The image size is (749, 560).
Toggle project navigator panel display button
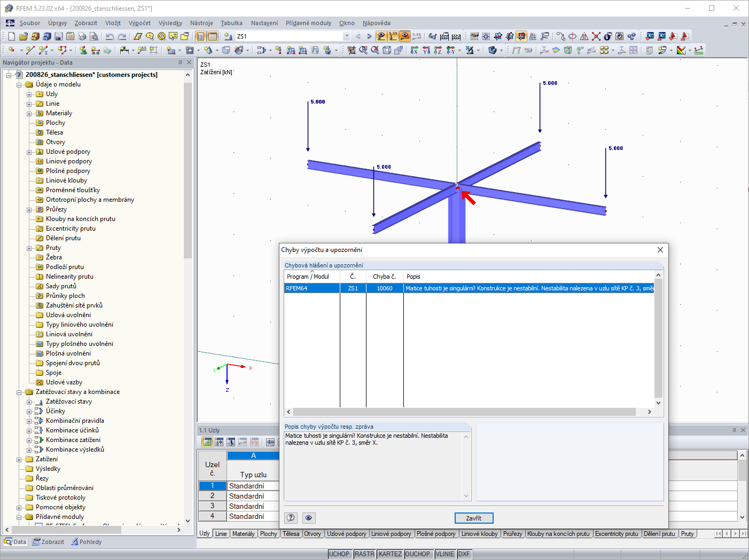click(200, 36)
